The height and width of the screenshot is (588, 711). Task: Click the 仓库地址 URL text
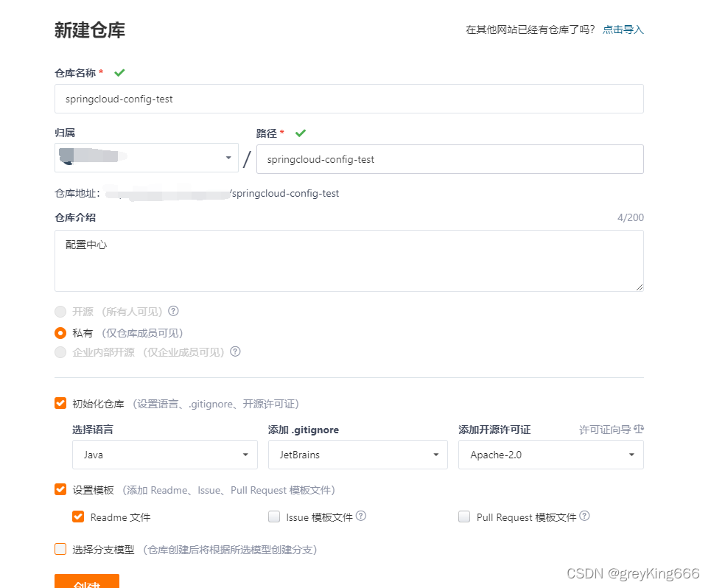[223, 194]
